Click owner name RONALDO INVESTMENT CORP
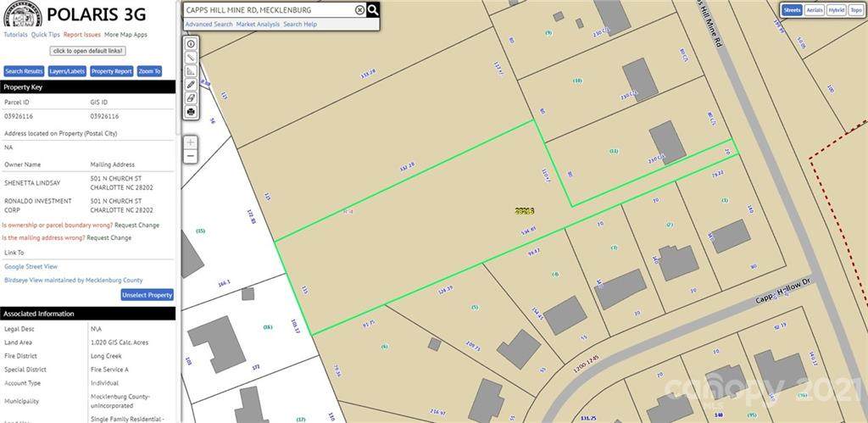 [37, 205]
